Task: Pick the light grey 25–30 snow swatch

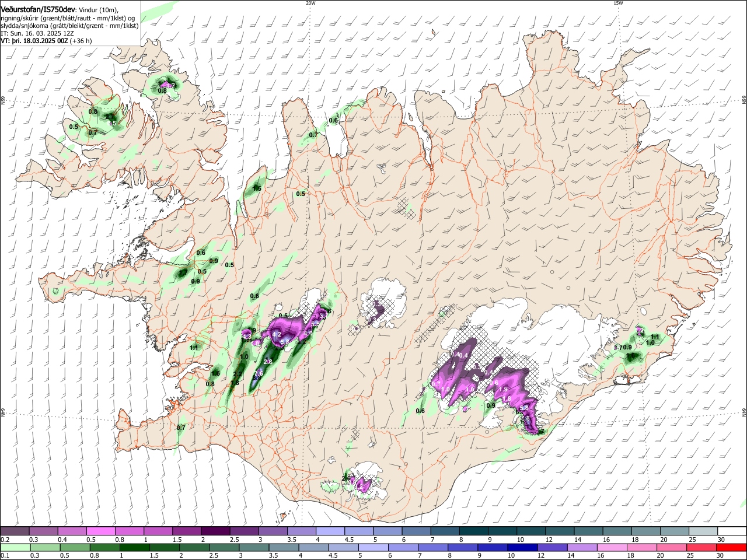Action: [x=703, y=531]
